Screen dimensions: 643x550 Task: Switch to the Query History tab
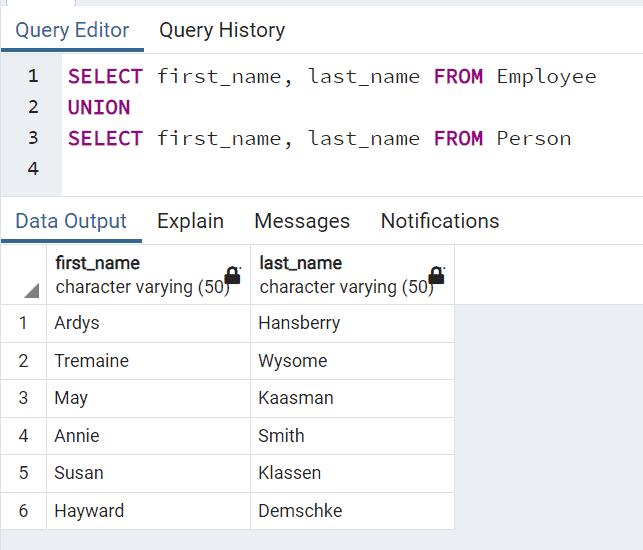(222, 30)
